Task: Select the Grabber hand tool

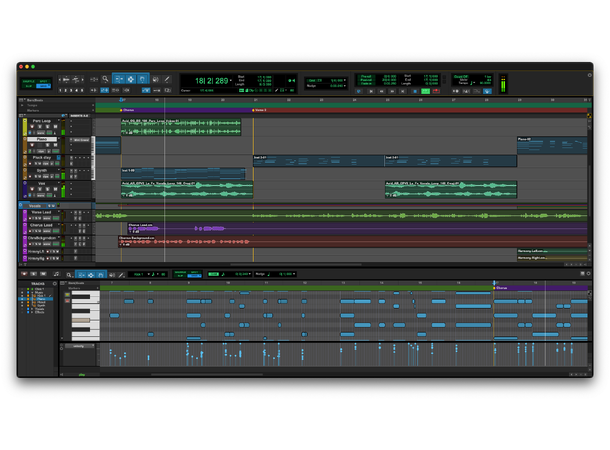Action: 142,79
